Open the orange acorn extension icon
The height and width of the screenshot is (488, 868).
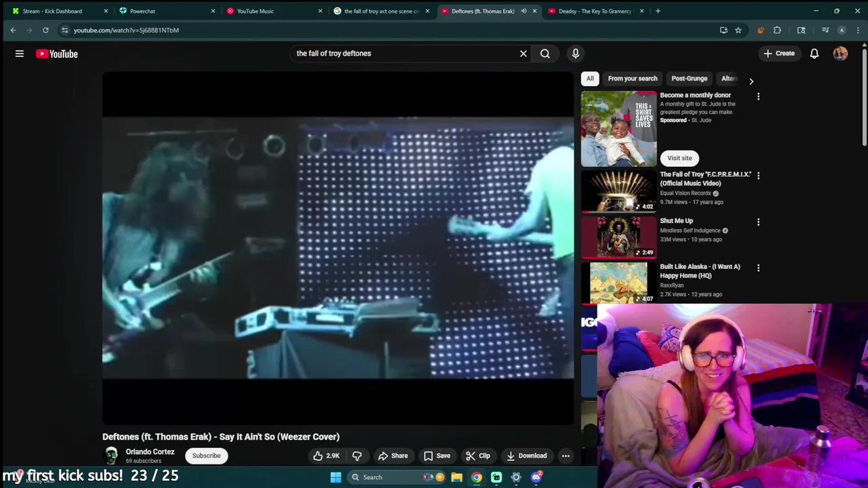(760, 30)
